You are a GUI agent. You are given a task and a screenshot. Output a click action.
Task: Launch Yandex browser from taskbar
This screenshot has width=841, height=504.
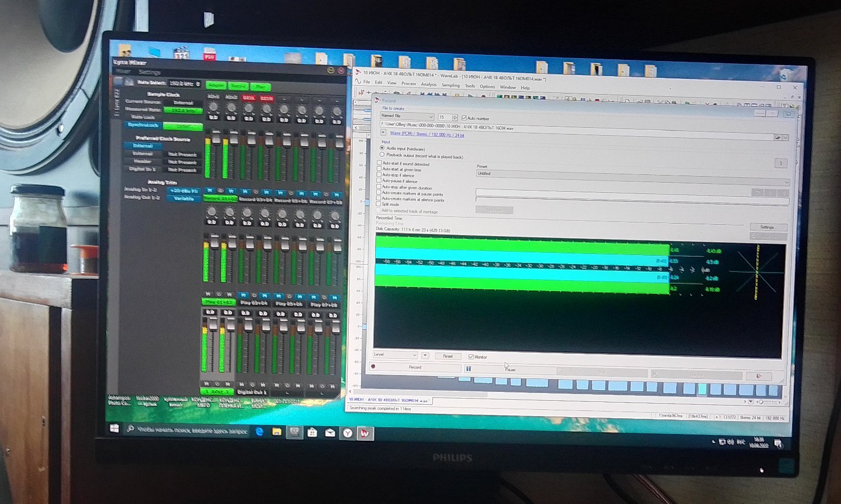point(348,433)
